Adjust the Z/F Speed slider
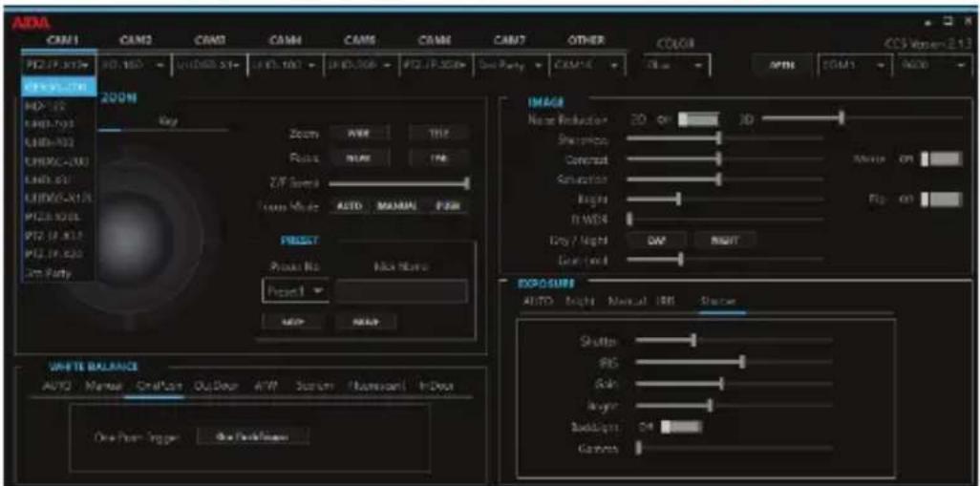The height and width of the screenshot is (486, 980). (399, 183)
